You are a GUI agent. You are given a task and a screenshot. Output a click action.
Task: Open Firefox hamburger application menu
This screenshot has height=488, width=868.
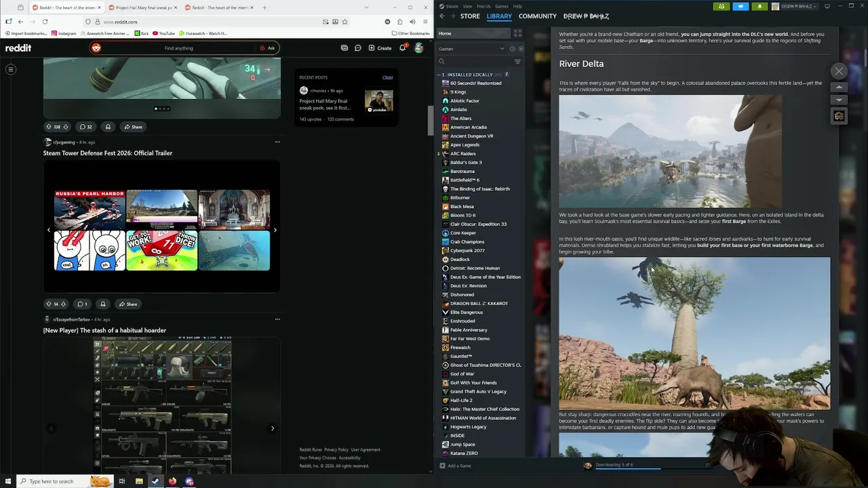(x=425, y=22)
